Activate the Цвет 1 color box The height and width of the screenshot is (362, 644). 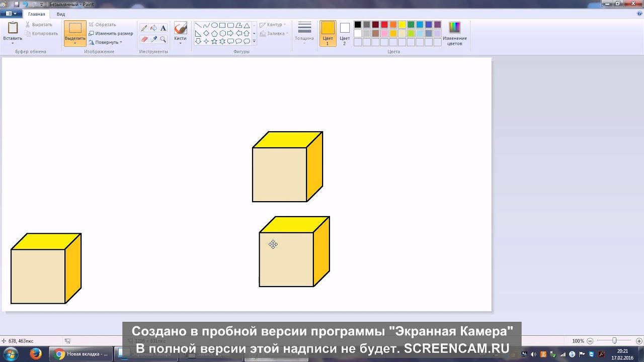point(328,34)
